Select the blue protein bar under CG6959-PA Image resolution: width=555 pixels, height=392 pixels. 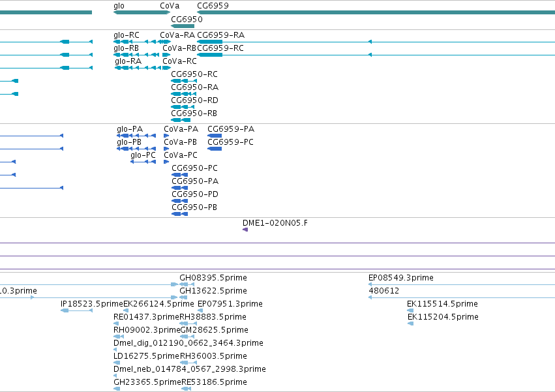click(x=215, y=136)
